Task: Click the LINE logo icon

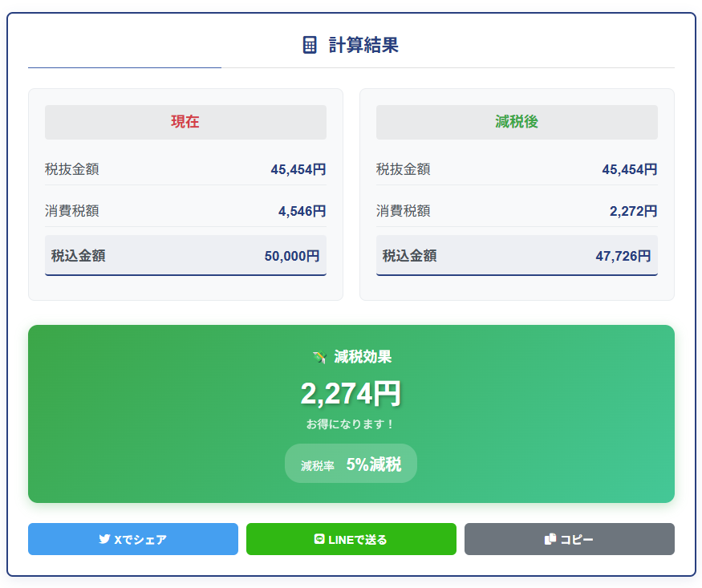Action: (x=319, y=539)
